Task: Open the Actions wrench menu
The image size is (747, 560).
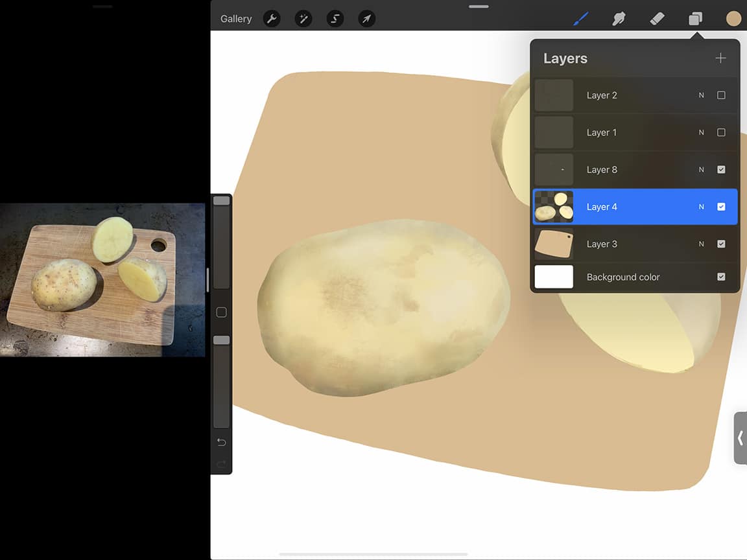Action: point(272,18)
